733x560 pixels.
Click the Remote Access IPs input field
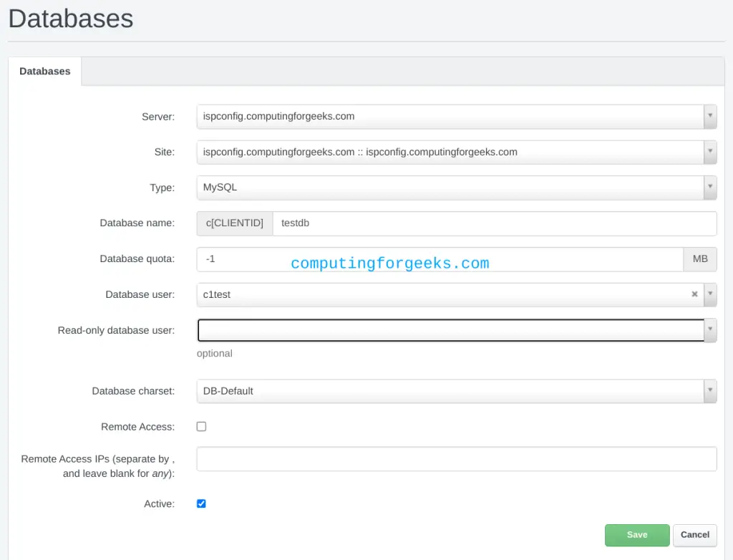[x=457, y=459]
